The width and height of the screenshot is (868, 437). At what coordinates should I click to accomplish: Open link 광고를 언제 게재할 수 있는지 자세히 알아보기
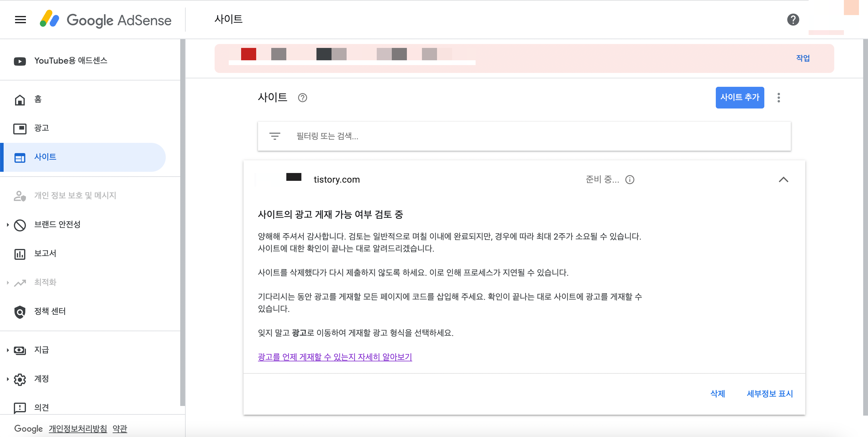(x=335, y=357)
